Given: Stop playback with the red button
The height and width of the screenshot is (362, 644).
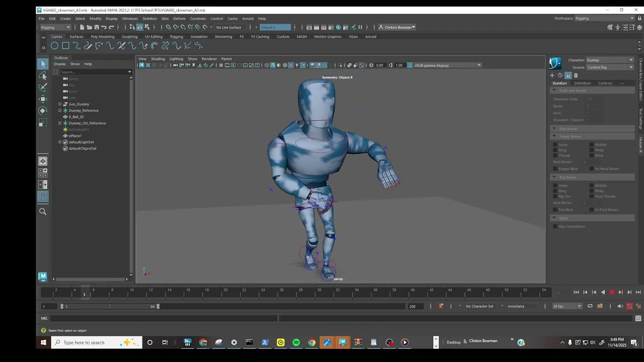Looking at the screenshot, I should point(612,292).
